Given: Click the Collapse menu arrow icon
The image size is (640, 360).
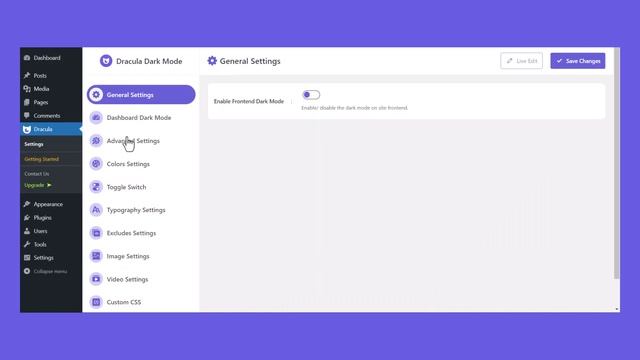Looking at the screenshot, I should click(27, 271).
